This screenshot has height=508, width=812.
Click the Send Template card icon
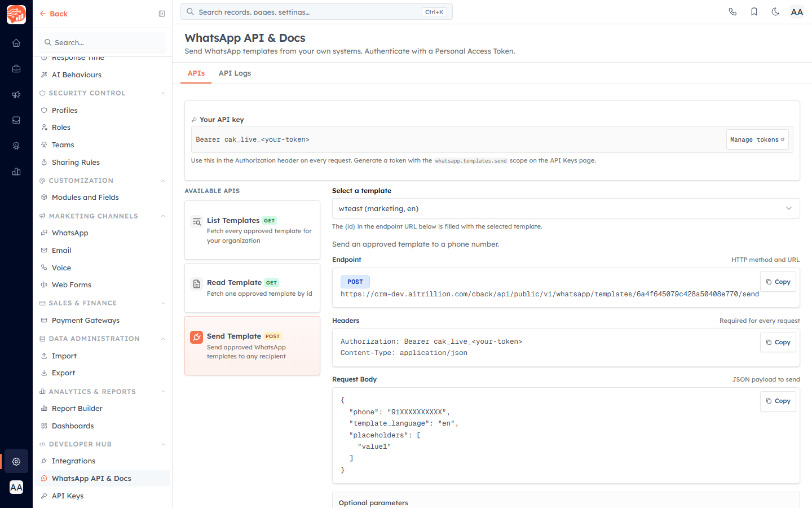click(x=196, y=337)
